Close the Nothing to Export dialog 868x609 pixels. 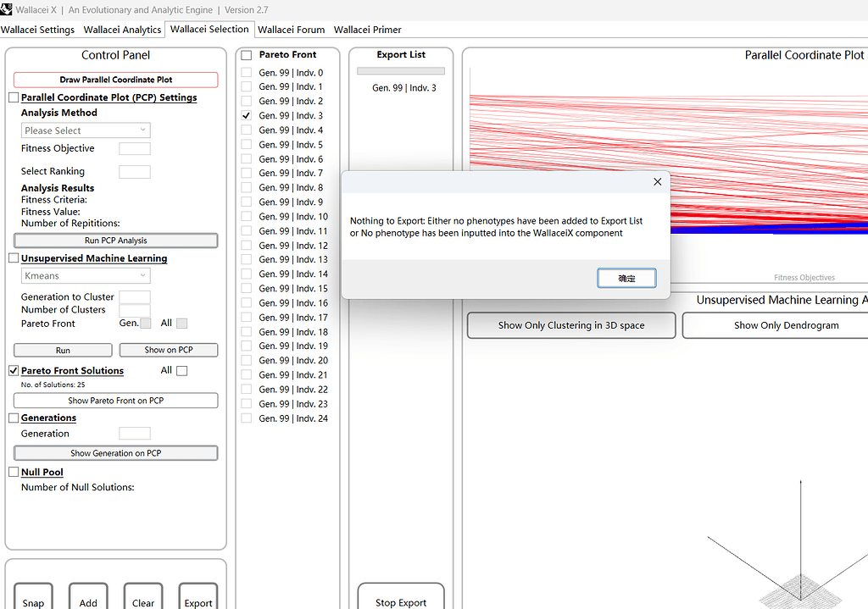coord(657,181)
